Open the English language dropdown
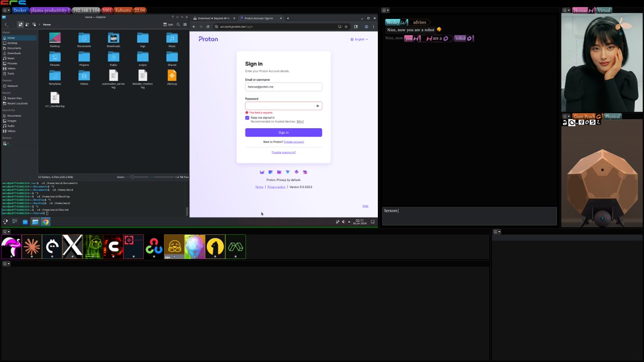 pos(359,39)
